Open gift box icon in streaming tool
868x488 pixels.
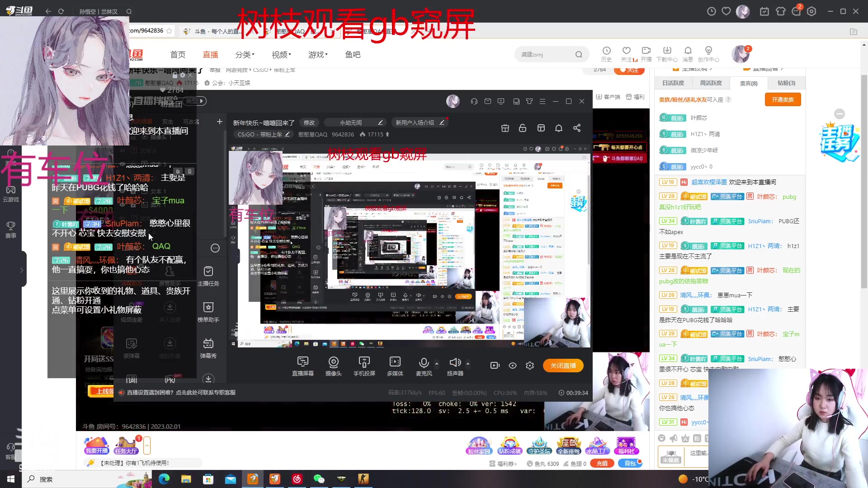pos(505,128)
